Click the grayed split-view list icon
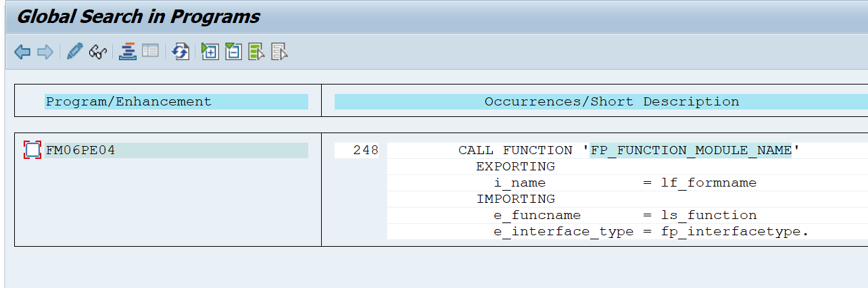Screen dimensions: 868x288 pyautogui.click(x=150, y=51)
